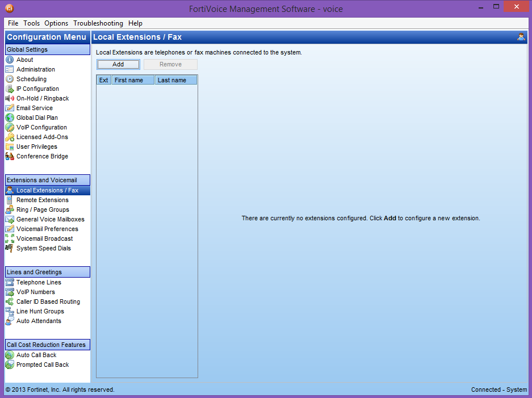Open Ring / Page Groups label

43,210
